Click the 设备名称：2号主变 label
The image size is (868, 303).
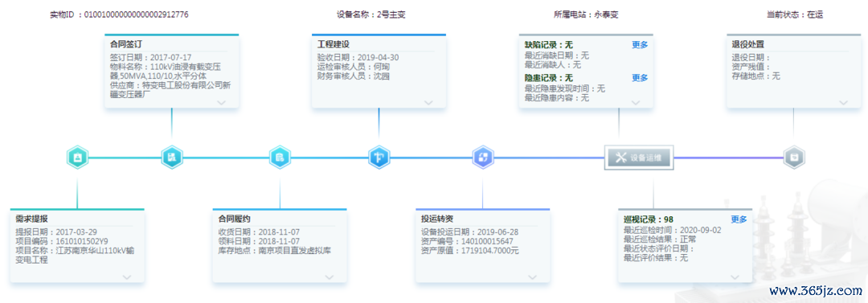pyautogui.click(x=371, y=15)
